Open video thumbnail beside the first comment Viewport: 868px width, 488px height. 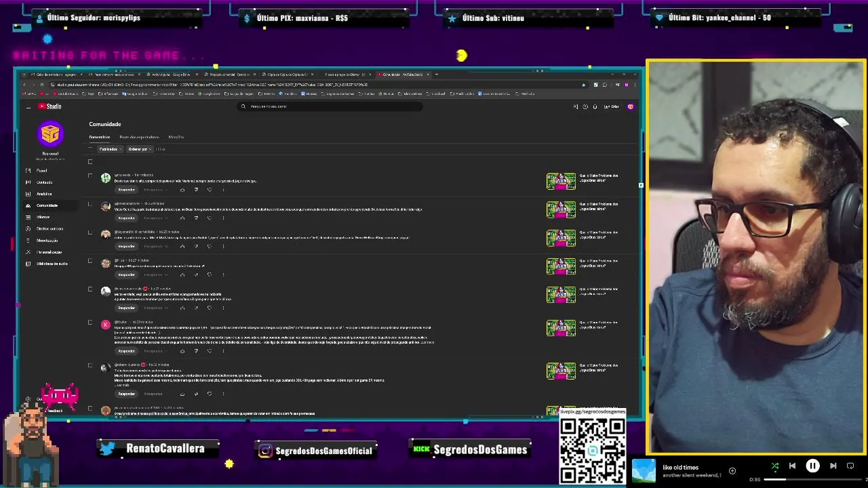(561, 181)
